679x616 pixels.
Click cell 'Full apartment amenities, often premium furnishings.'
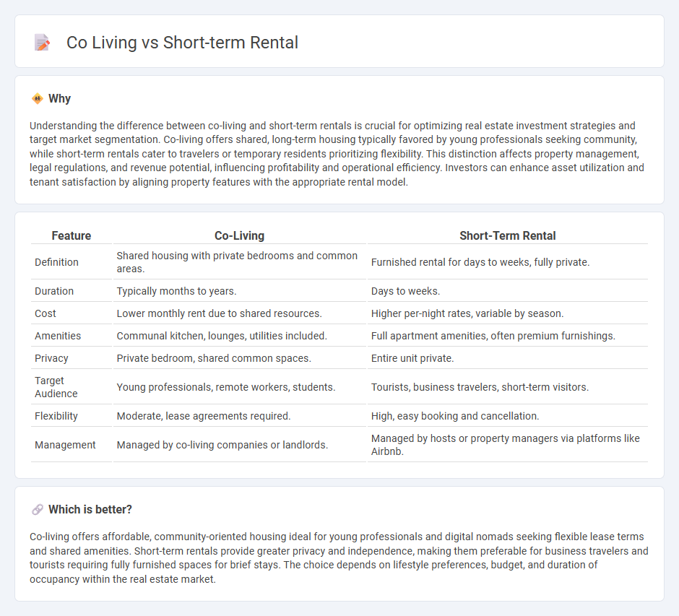click(508, 336)
